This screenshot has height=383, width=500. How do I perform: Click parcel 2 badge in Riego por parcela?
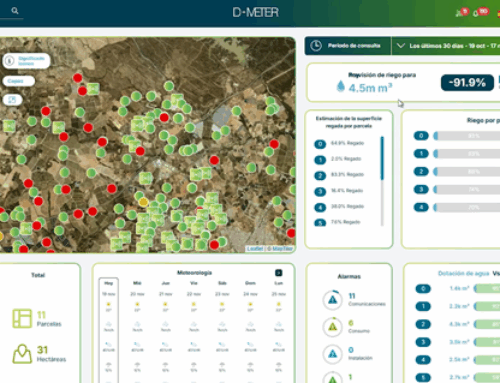tap(421, 171)
